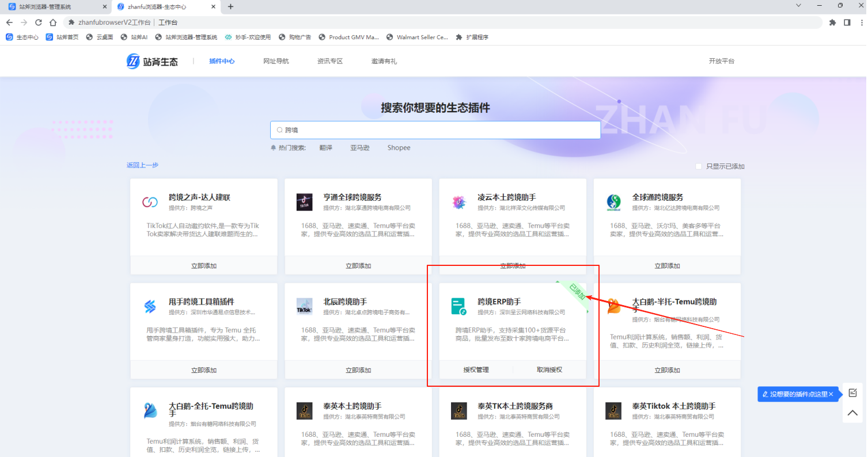Click the 泰英TK本土跨境服务商 plugin icon
This screenshot has height=457, width=868.
pyautogui.click(x=458, y=410)
